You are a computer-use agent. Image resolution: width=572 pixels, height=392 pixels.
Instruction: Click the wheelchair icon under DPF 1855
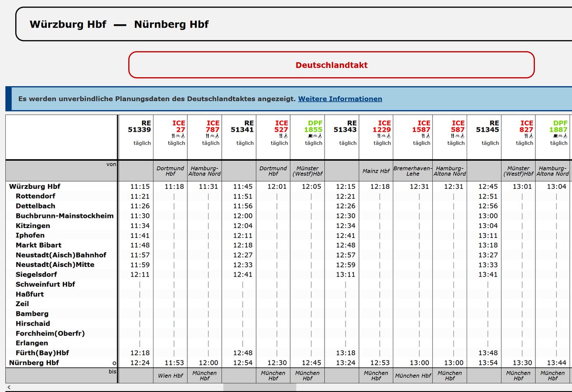click(x=320, y=136)
